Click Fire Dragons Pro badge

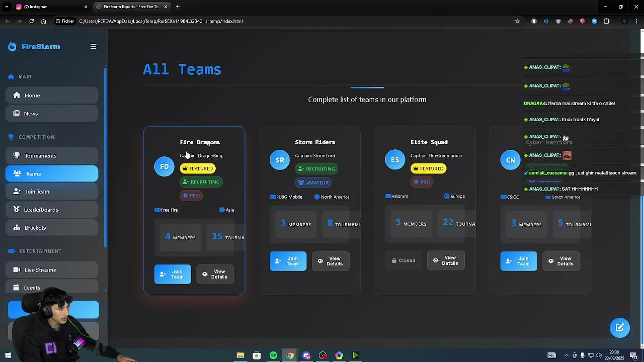pos(191,196)
